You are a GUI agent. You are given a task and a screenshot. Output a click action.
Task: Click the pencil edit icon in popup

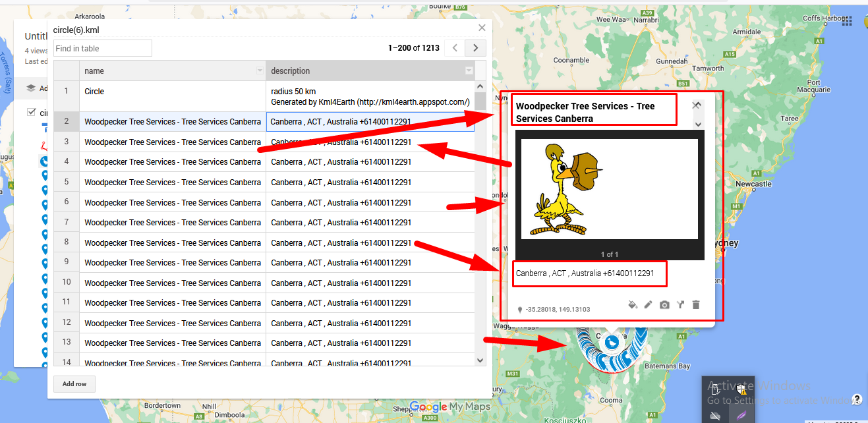point(648,304)
